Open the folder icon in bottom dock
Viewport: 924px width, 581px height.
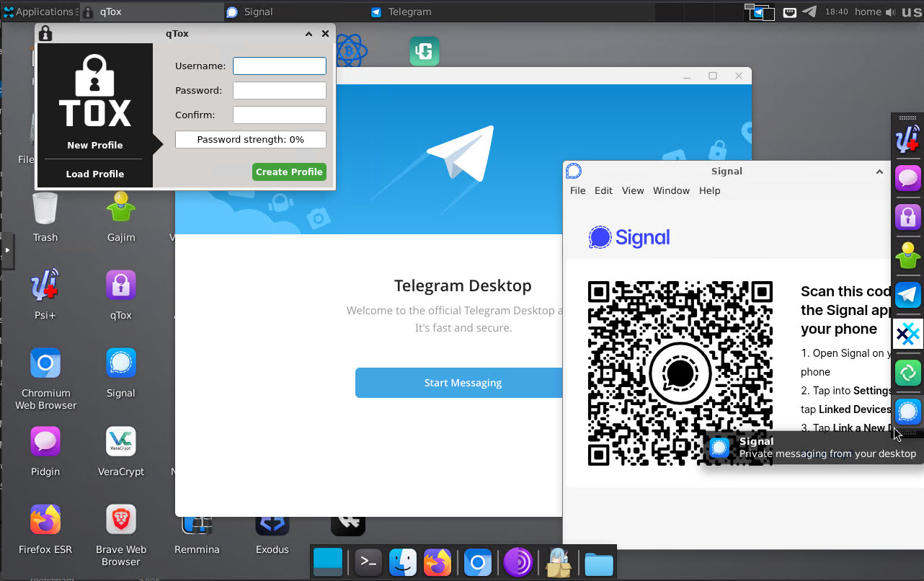click(598, 563)
